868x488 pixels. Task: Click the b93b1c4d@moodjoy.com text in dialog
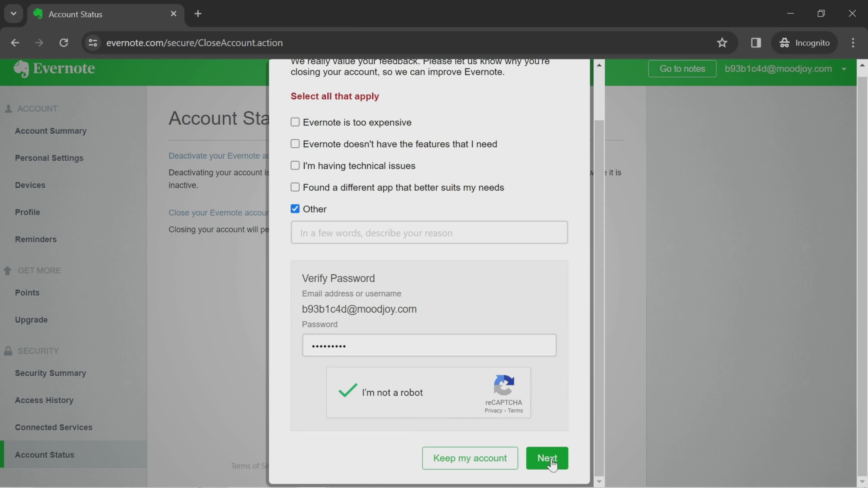(x=359, y=309)
